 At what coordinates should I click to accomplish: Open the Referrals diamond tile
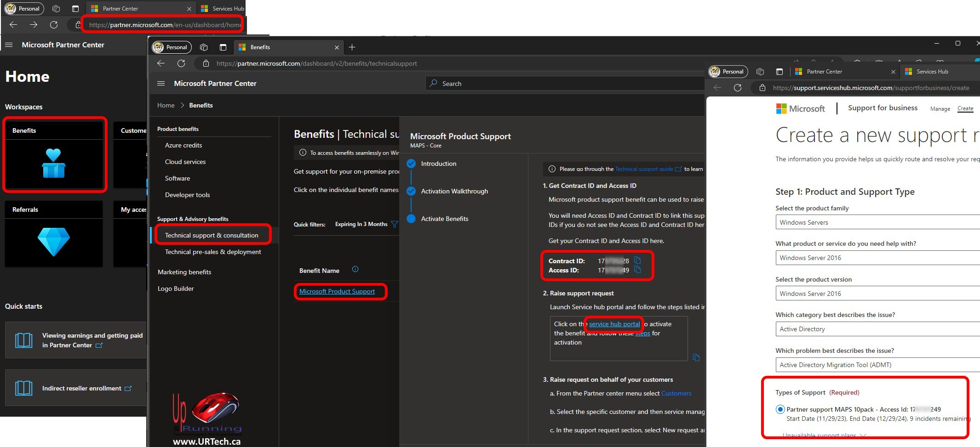tap(54, 242)
